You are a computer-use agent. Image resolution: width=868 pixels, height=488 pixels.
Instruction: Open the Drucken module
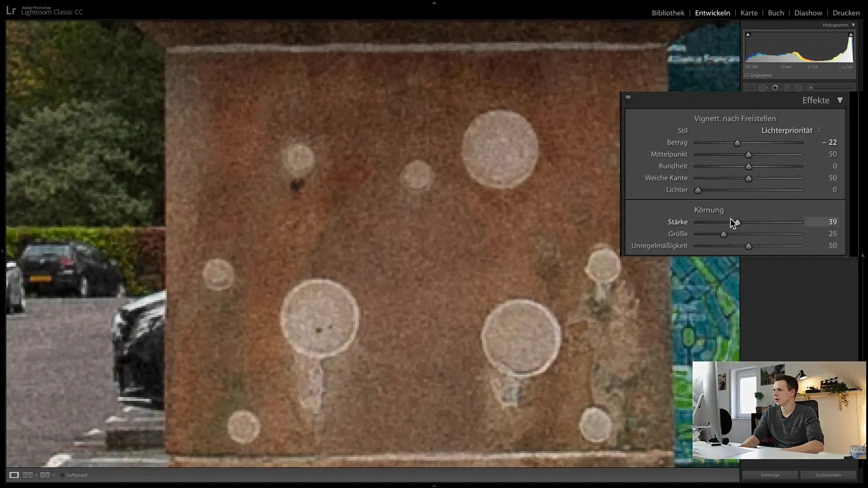pyautogui.click(x=846, y=13)
